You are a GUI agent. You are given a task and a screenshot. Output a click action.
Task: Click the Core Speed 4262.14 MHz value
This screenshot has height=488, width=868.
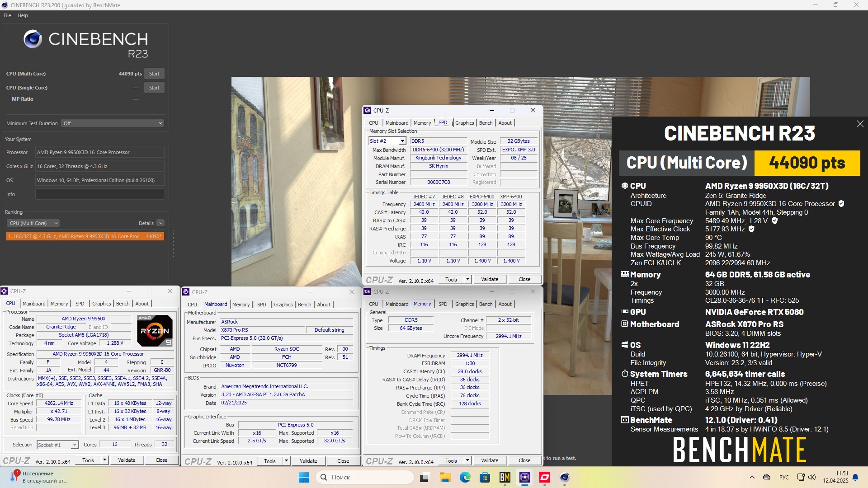[x=59, y=403]
